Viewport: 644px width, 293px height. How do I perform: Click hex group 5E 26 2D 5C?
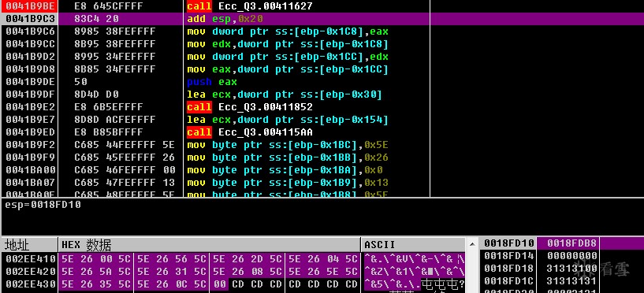point(247,259)
